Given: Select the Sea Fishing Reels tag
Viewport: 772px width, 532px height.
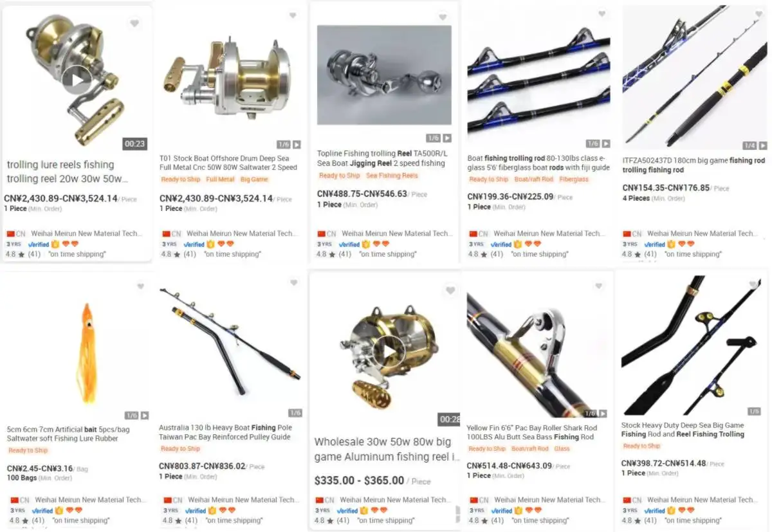Looking at the screenshot, I should (x=392, y=176).
